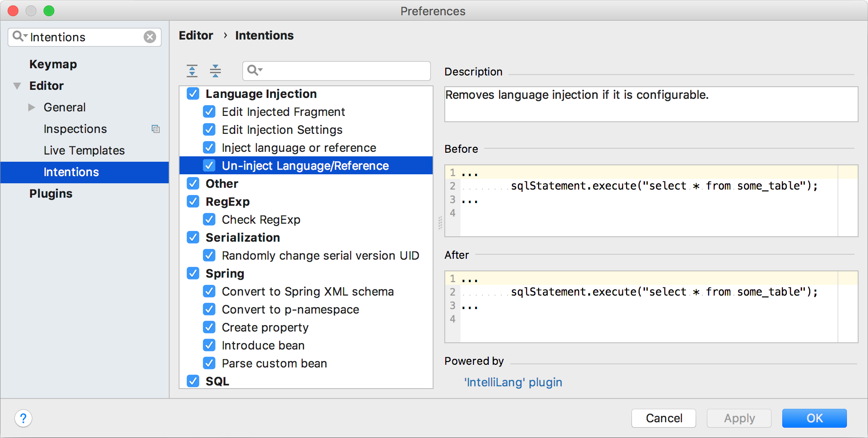
Task: Select the Live Templates settings page
Action: (84, 150)
